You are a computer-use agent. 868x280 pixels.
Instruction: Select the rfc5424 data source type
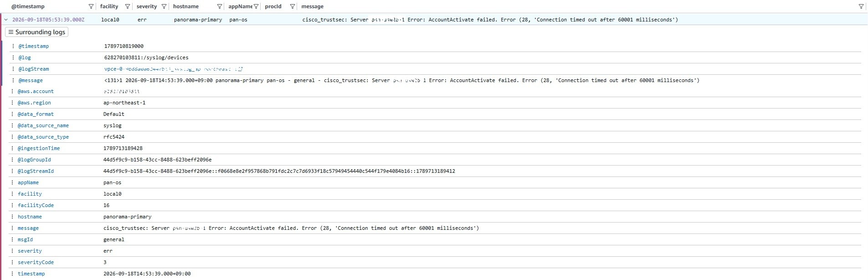point(114,137)
